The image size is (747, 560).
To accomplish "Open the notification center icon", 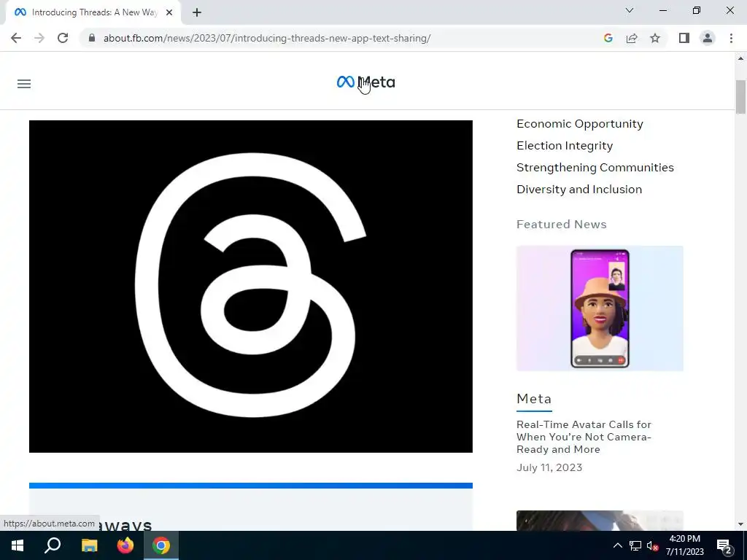I will point(724,546).
